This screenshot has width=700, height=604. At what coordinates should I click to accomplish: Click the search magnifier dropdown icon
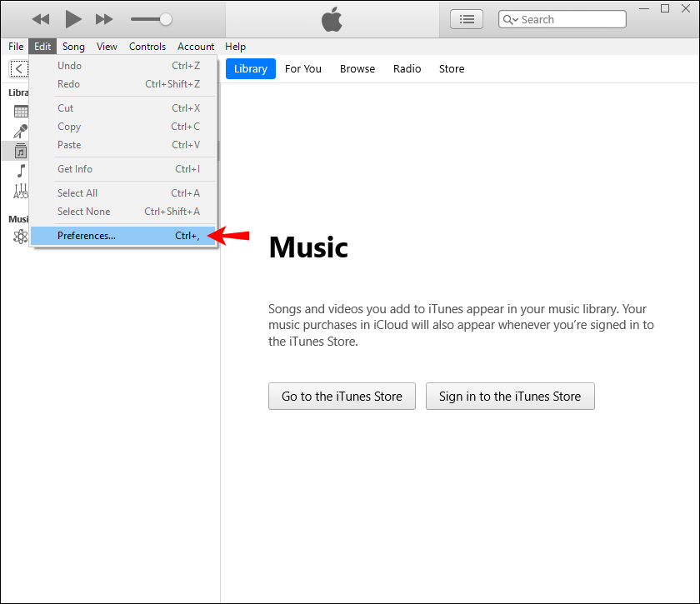point(510,20)
